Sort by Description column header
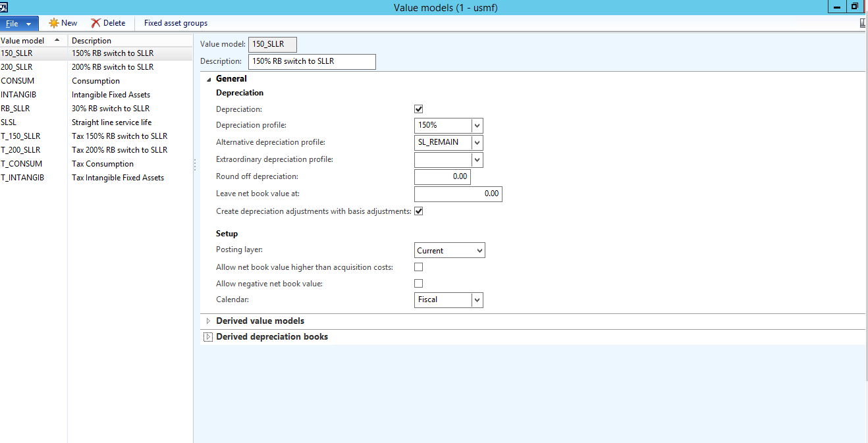 click(130, 41)
